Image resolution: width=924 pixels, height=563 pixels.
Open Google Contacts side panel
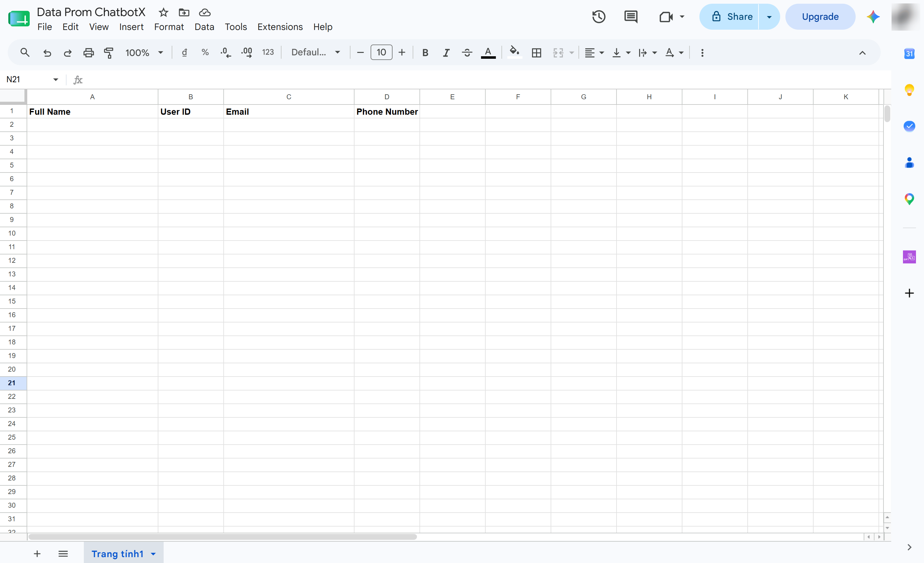pyautogui.click(x=909, y=162)
